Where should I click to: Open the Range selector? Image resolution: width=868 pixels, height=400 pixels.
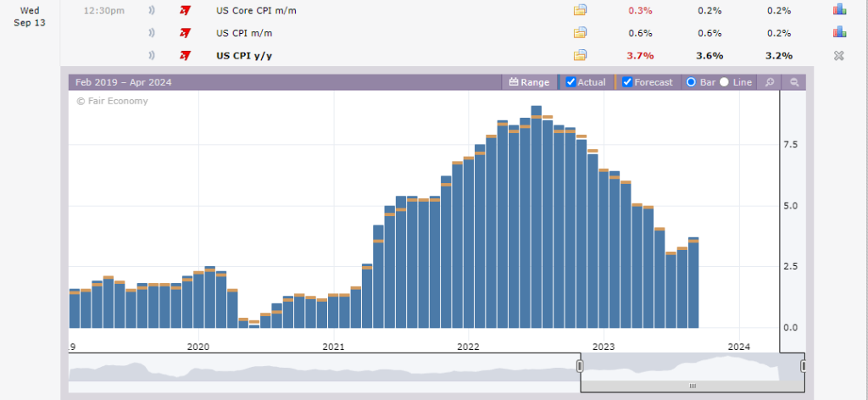click(x=529, y=82)
